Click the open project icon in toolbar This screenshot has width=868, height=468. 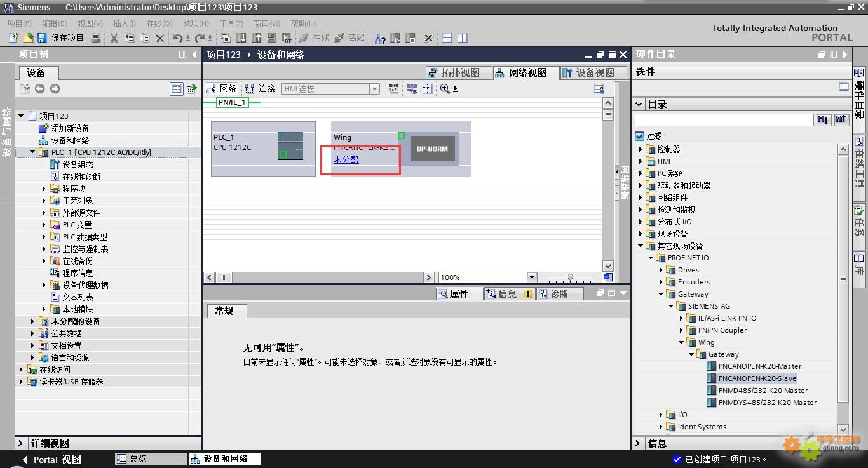[x=28, y=38]
